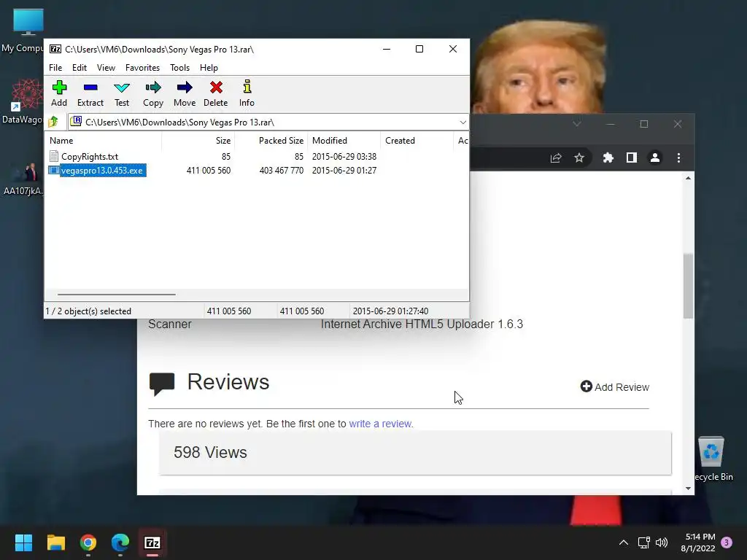Viewport: 747px width, 560px height.
Task: Click the 7-Zip title bar icon
Action: [x=55, y=49]
